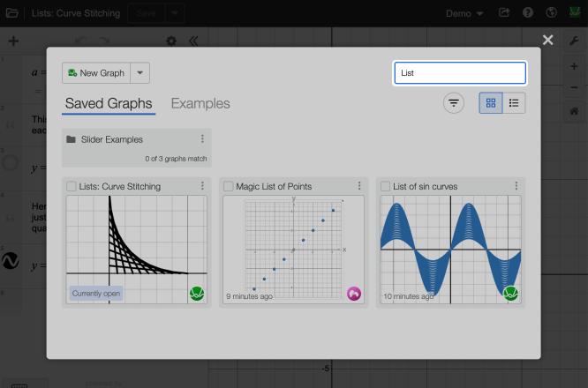Screen dimensions: 588x388
Task: Check the Magic List of Points checkbox
Action: [x=229, y=186]
